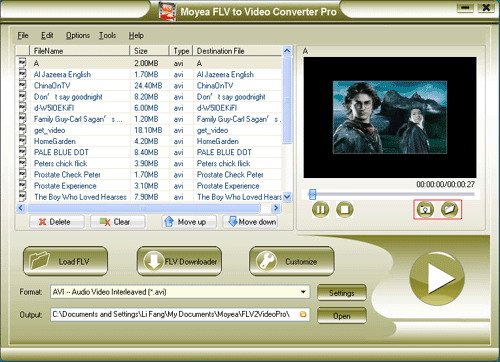This screenshot has height=362, width=500.
Task: Open the format Settings
Action: click(342, 293)
